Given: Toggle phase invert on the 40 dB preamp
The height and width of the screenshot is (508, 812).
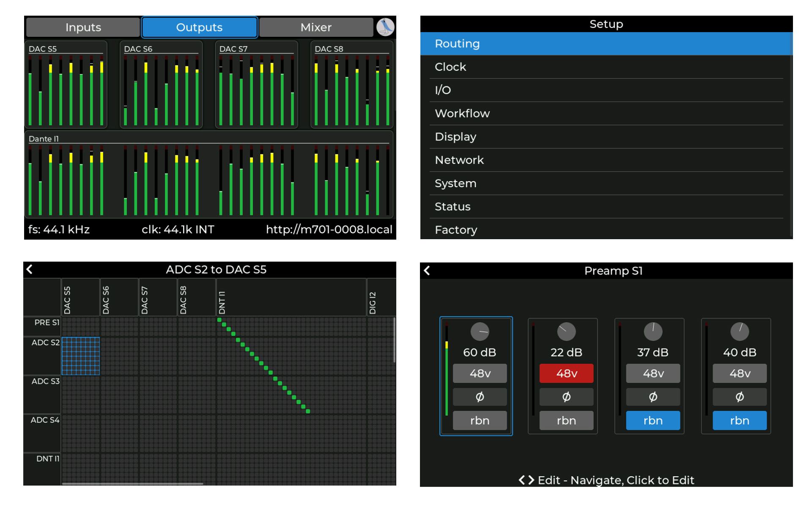Looking at the screenshot, I should pyautogui.click(x=739, y=397).
